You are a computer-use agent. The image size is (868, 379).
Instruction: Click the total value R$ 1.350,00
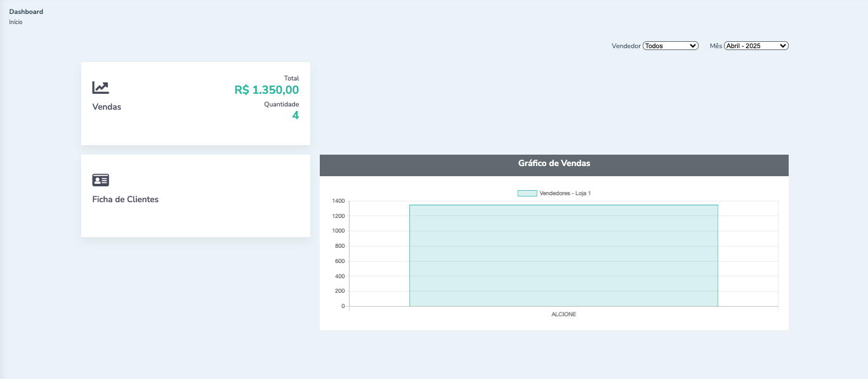click(266, 90)
